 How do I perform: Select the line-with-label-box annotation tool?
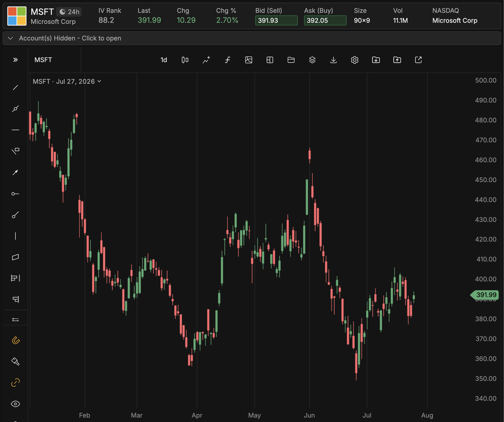[x=15, y=151]
